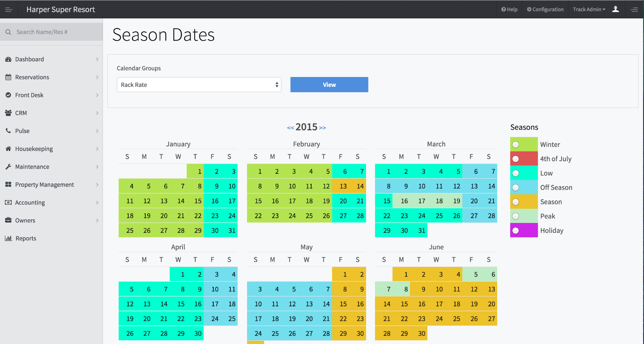Select the Winter season radio button
Image resolution: width=644 pixels, height=344 pixels.
[515, 144]
